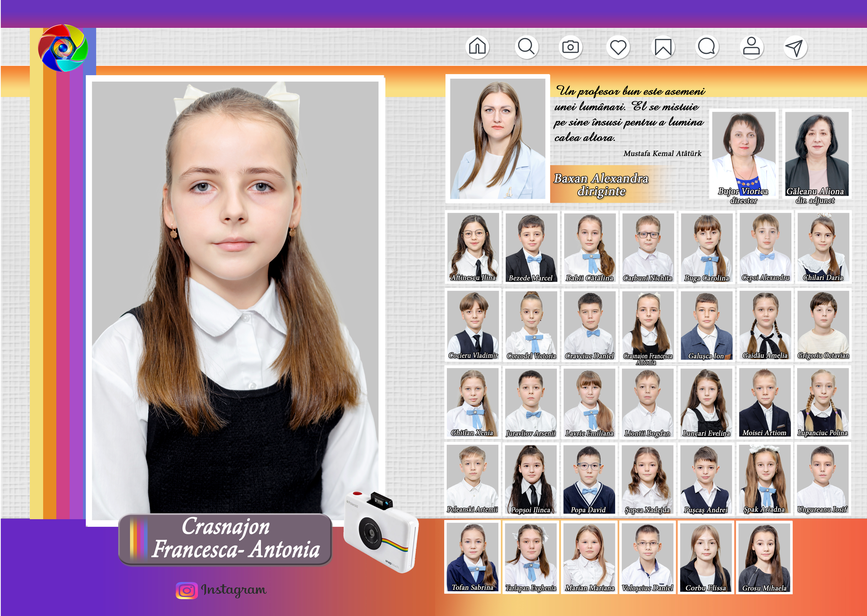The image size is (867, 616).
Task: Click the home icon
Action: (477, 47)
